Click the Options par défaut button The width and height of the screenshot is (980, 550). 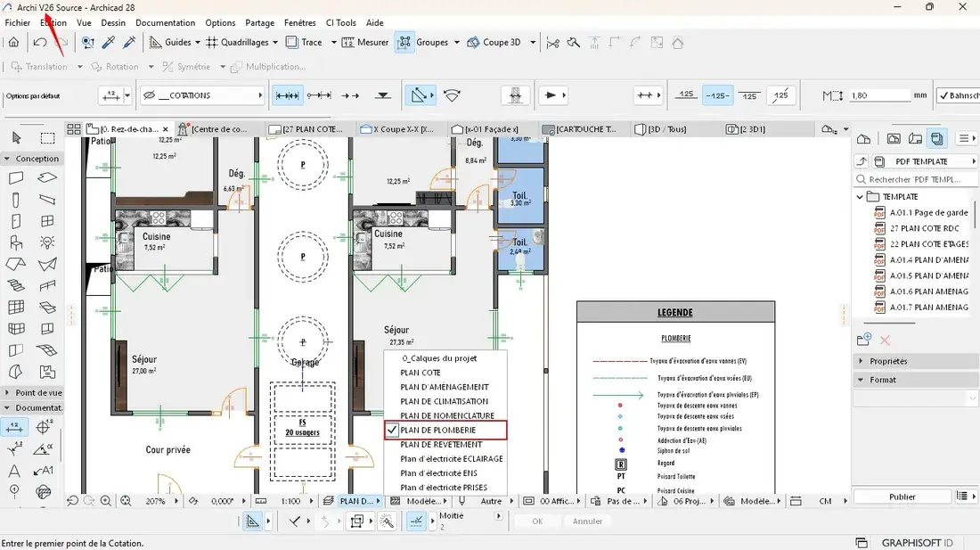click(33, 96)
